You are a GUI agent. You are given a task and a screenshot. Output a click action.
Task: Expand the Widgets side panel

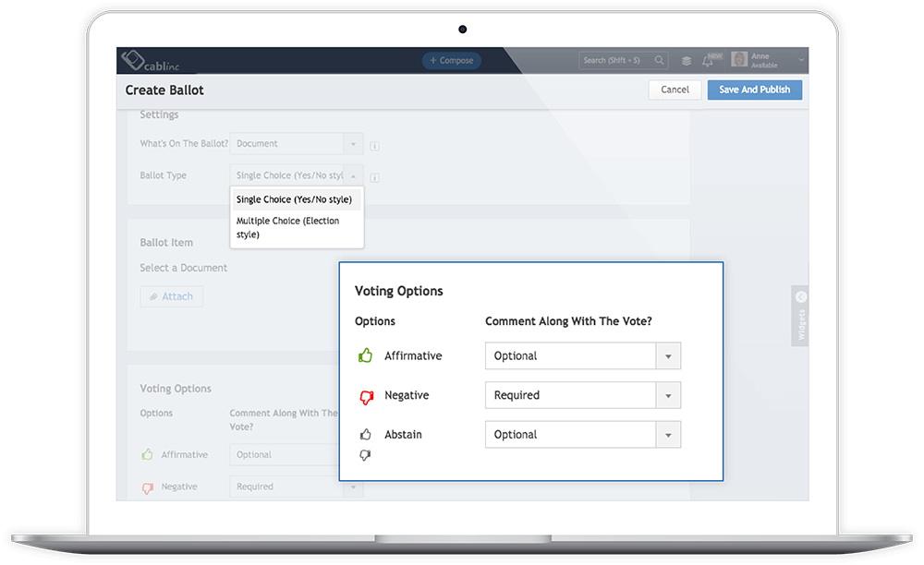click(800, 316)
